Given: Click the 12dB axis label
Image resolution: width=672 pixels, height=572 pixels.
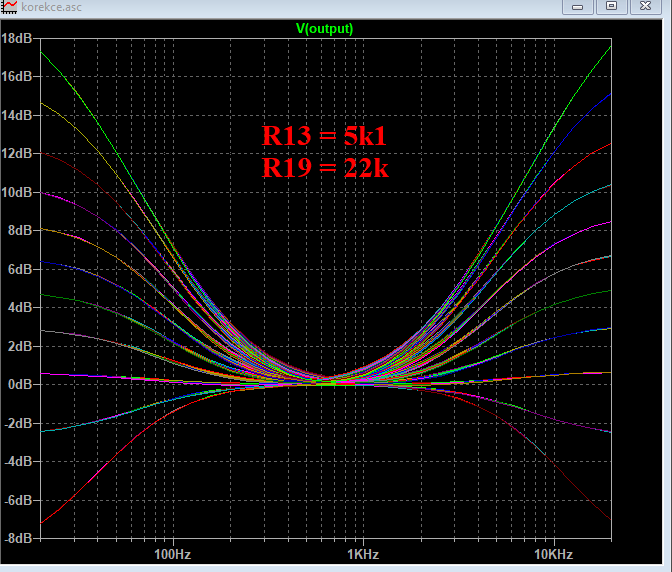Looking at the screenshot, I should tap(17, 153).
